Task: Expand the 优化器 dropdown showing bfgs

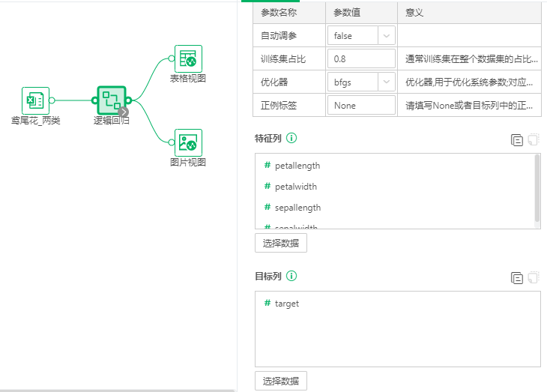Action: (361, 82)
